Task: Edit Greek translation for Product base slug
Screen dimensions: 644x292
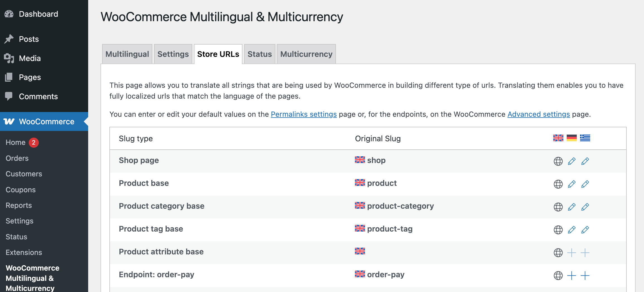Action: click(585, 184)
